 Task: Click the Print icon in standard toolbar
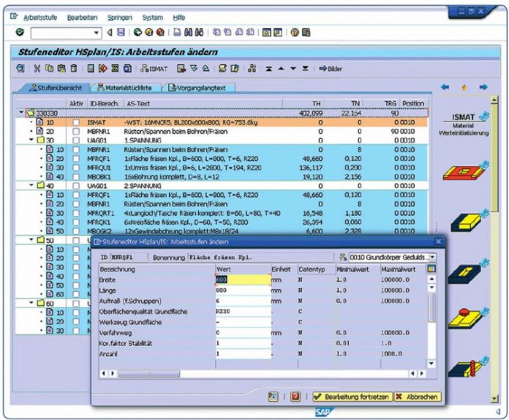tap(177, 32)
